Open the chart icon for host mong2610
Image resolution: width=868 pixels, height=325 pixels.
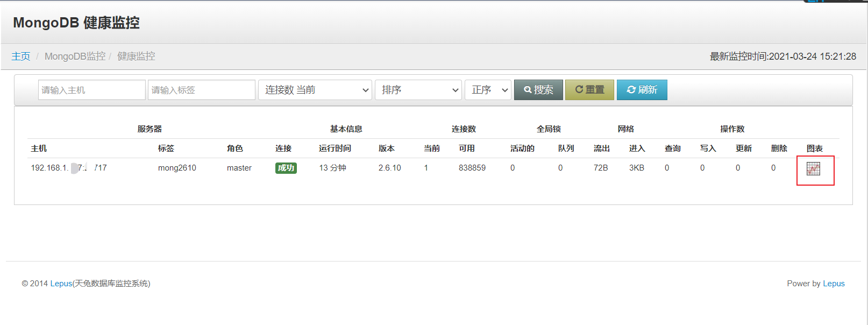click(x=813, y=169)
